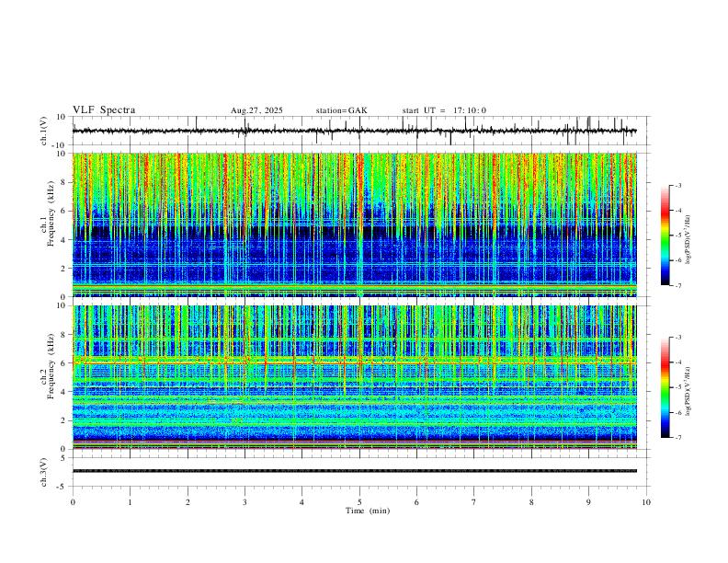Click the time axis tick label '1'

130,502
